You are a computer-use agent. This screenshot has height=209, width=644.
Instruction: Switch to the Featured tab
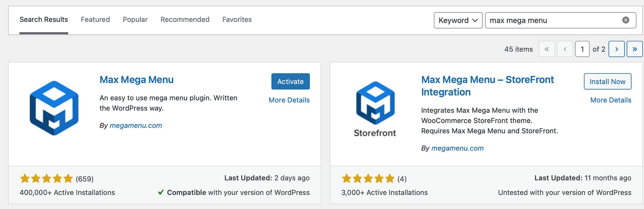click(95, 19)
